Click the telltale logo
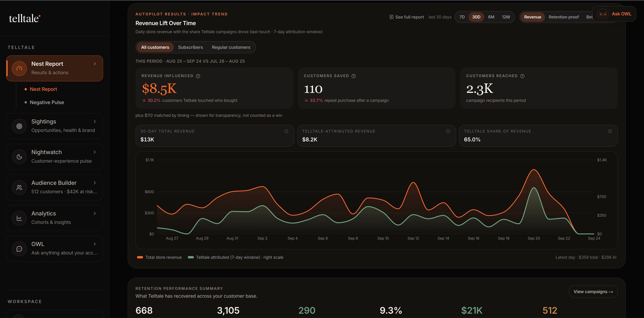This screenshot has height=318, width=644. tap(25, 18)
